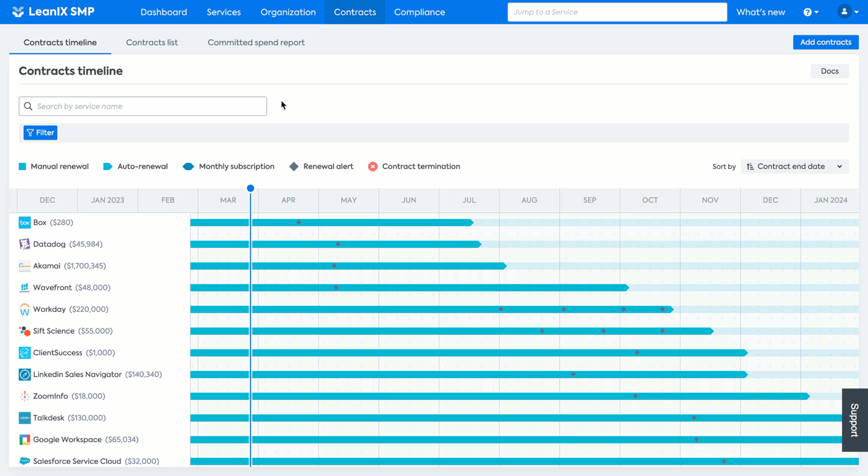Open the Support side tab
The image size is (868, 476).
(x=855, y=420)
